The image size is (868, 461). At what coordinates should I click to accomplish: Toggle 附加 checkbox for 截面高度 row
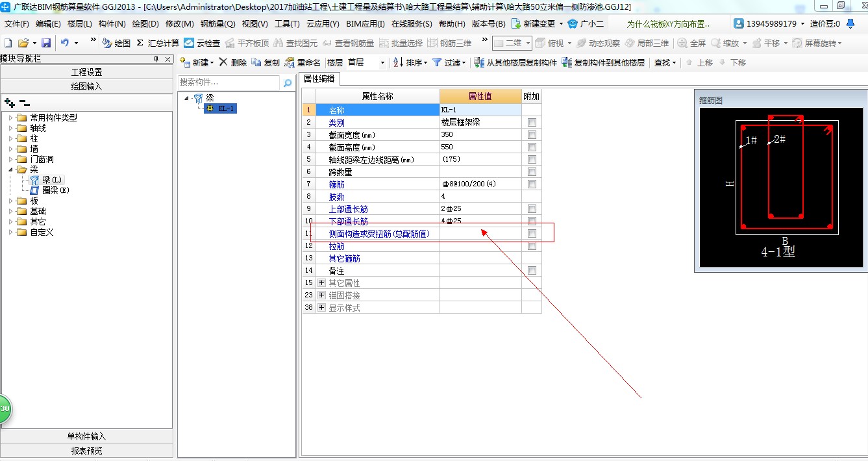click(532, 147)
